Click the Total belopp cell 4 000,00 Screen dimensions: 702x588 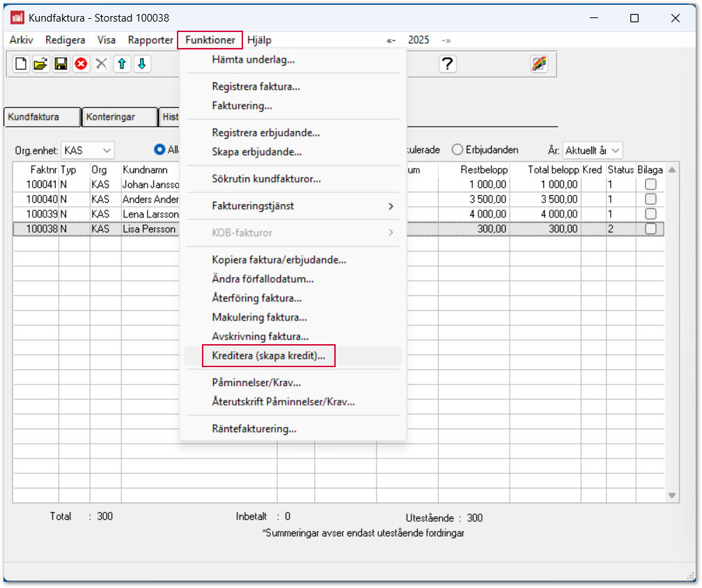[x=546, y=214]
